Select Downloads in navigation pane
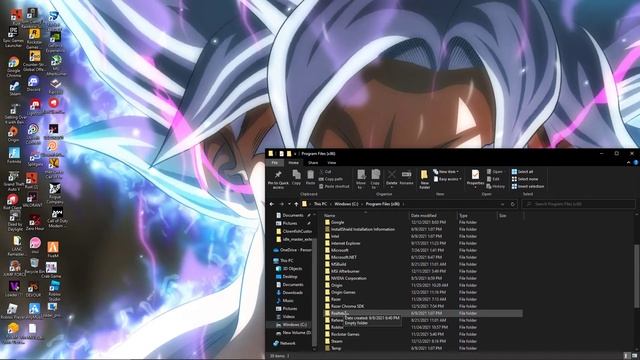Image resolution: width=640 pixels, height=360 pixels. tap(289, 292)
